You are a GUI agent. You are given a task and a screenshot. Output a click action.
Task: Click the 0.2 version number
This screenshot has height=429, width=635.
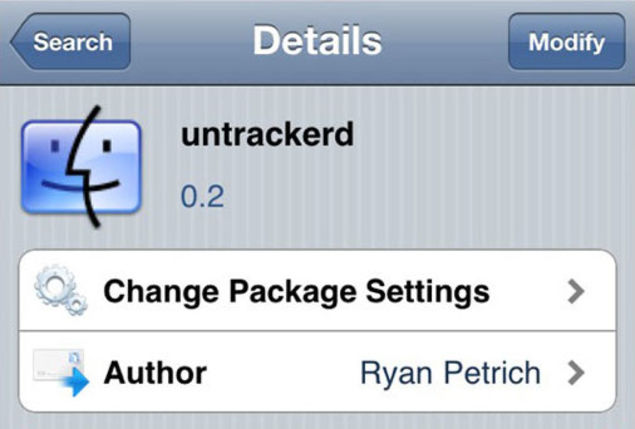[x=202, y=196]
